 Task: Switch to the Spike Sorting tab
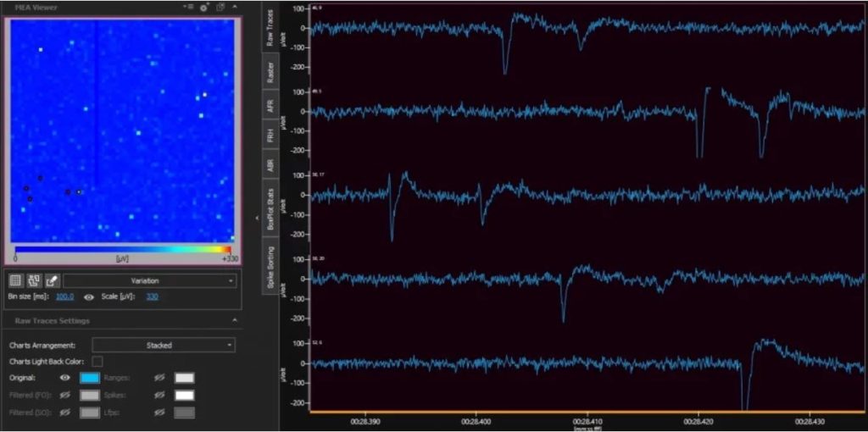click(270, 265)
